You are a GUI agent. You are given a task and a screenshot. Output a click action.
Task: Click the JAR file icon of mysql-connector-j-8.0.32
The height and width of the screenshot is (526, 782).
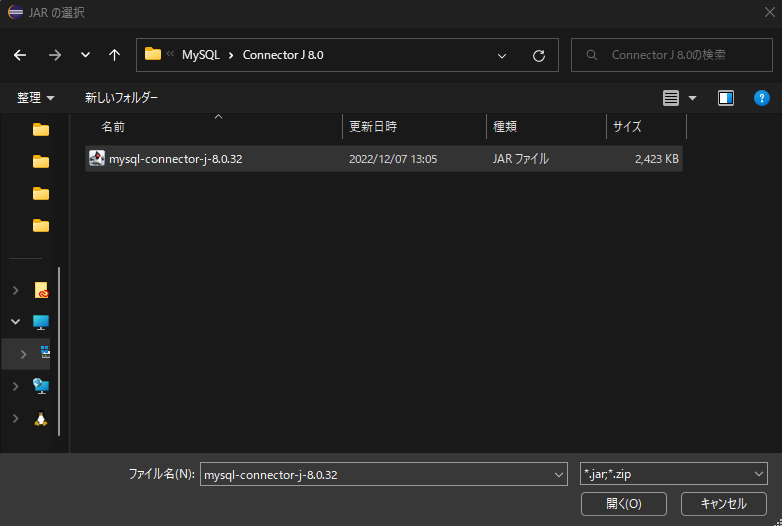pyautogui.click(x=97, y=158)
